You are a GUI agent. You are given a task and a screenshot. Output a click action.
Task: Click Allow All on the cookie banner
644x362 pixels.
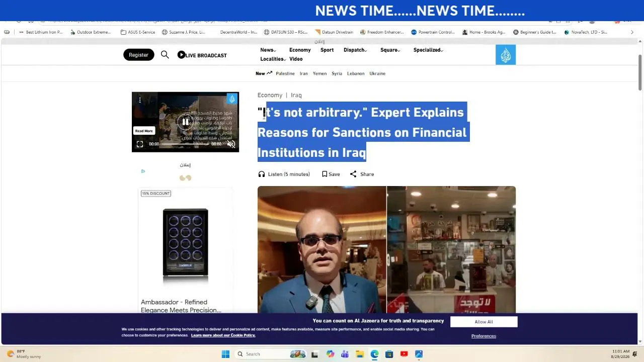tap(484, 322)
